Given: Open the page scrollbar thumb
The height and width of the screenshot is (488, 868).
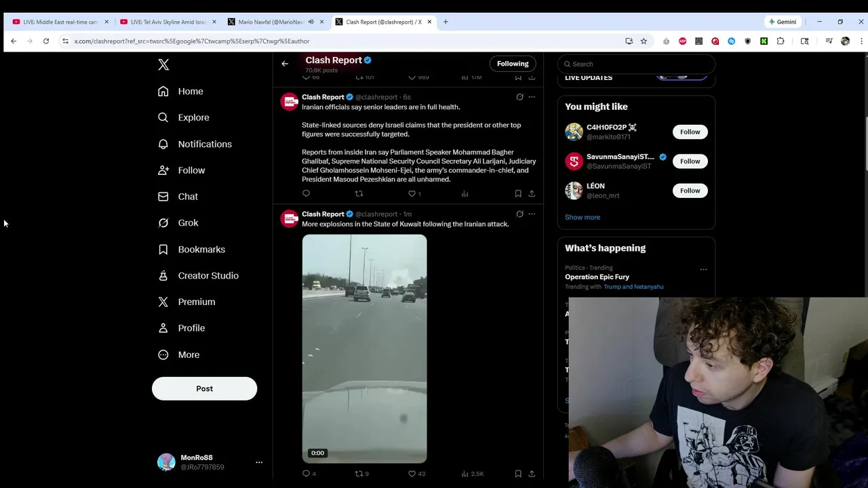Looking at the screenshot, I should click(x=865, y=144).
